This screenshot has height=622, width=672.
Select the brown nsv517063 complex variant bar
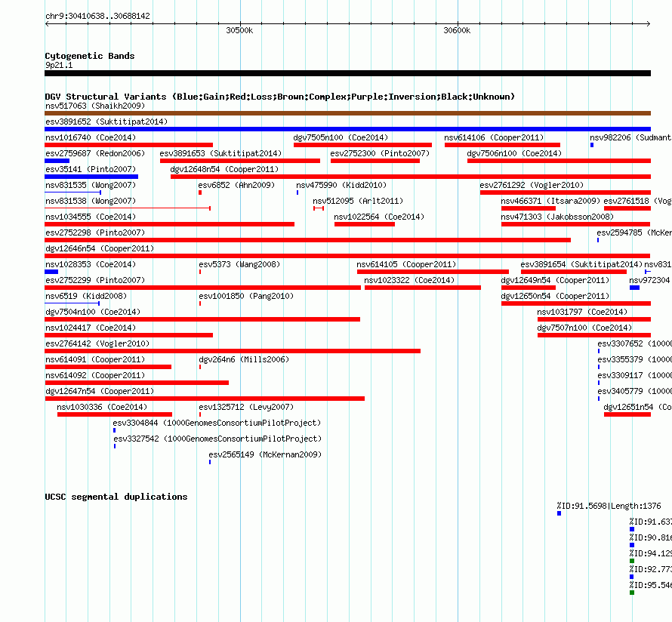(347, 113)
